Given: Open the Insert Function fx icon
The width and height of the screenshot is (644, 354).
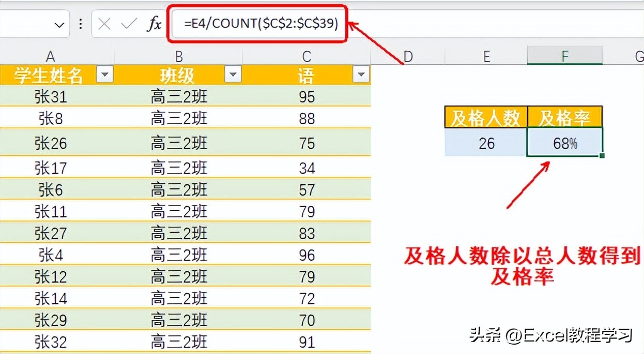Looking at the screenshot, I should [154, 24].
